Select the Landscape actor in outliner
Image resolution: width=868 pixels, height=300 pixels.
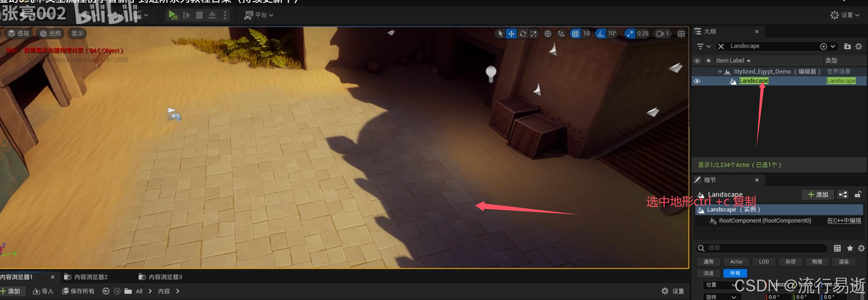pos(753,81)
